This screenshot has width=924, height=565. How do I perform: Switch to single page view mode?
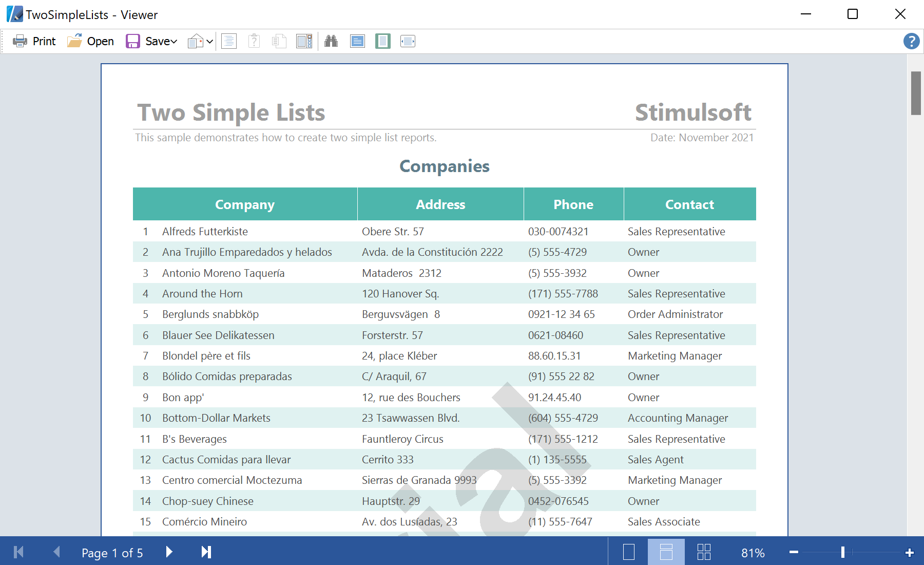pos(629,552)
